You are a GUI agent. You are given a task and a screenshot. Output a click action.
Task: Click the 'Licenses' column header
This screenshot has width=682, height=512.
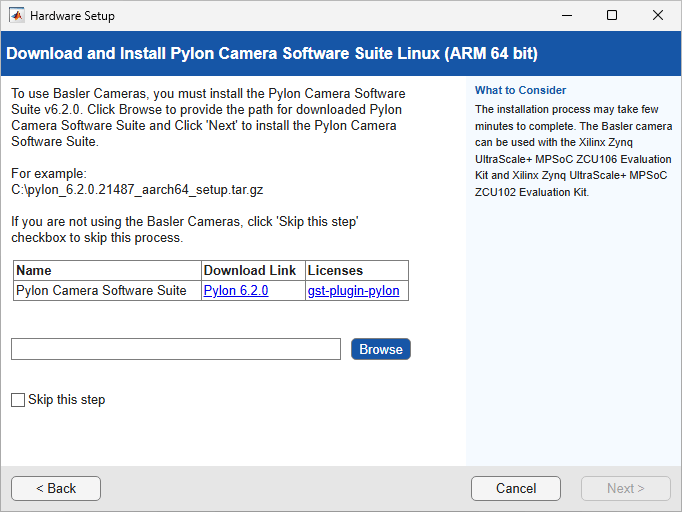pos(357,271)
